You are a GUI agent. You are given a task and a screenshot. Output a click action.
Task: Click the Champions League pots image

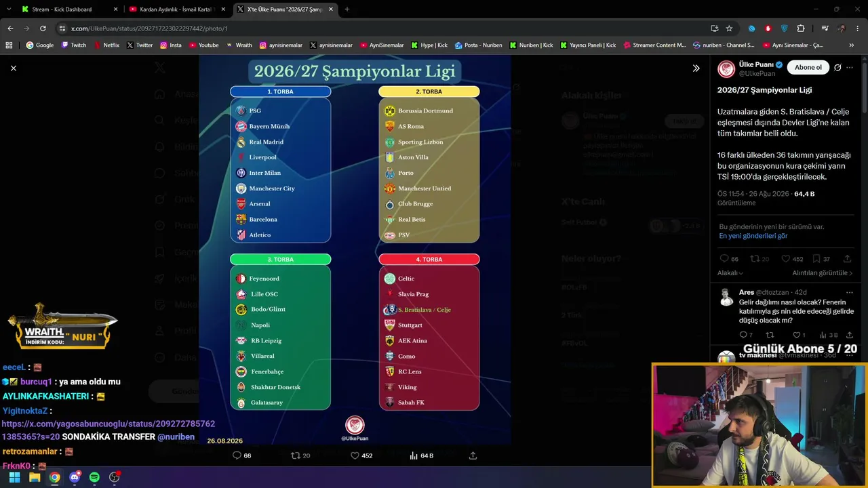[355, 249]
